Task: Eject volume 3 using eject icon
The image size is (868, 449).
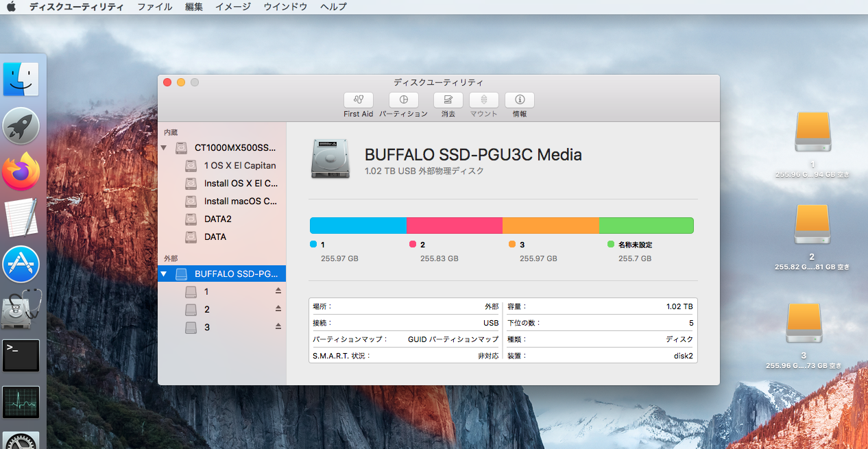Action: pos(278,327)
